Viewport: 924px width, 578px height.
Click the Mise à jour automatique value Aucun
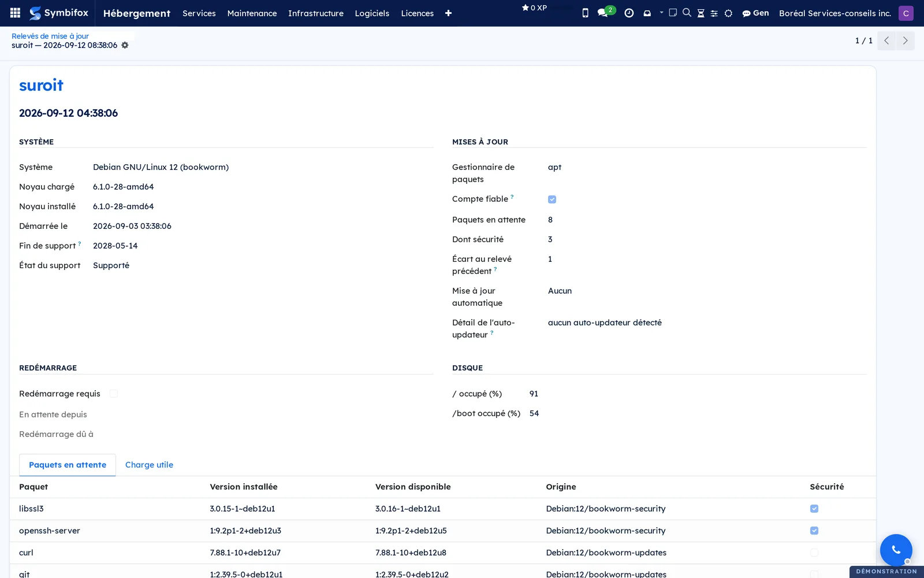point(560,291)
